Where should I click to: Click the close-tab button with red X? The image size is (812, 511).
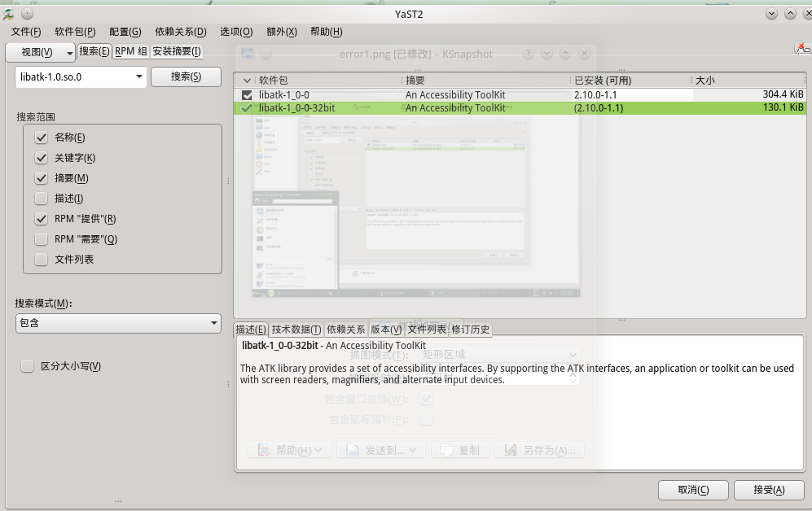pyautogui.click(x=803, y=48)
